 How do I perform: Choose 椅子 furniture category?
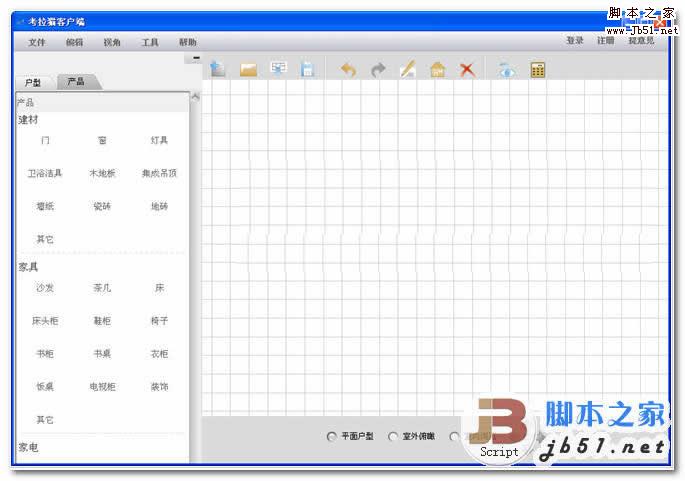tap(159, 321)
